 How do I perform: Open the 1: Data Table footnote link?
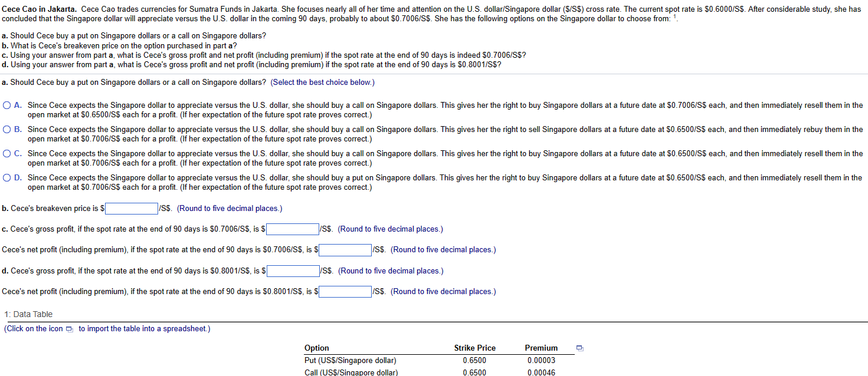point(28,314)
